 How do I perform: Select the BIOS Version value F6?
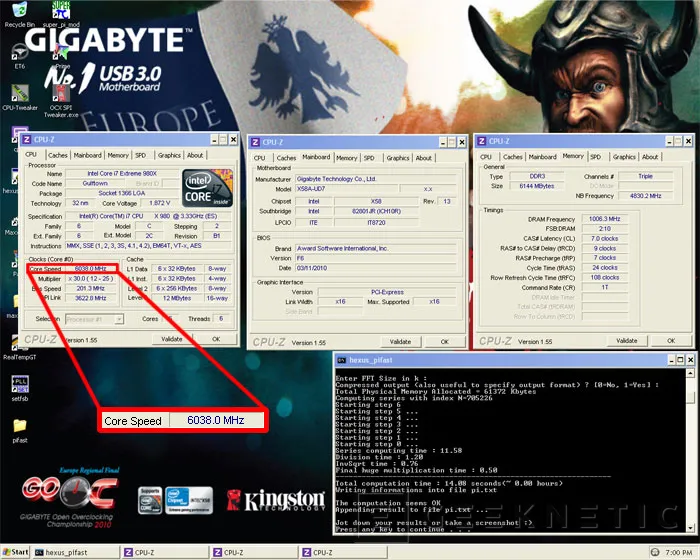pos(376,259)
